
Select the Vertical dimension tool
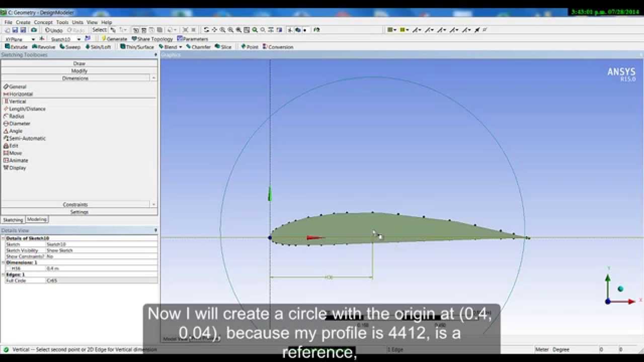tap(15, 102)
